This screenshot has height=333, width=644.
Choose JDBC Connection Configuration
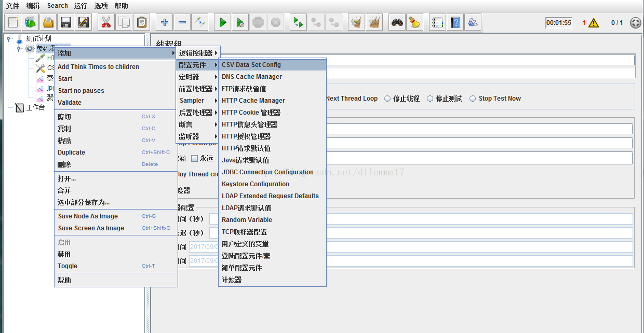coord(272,172)
